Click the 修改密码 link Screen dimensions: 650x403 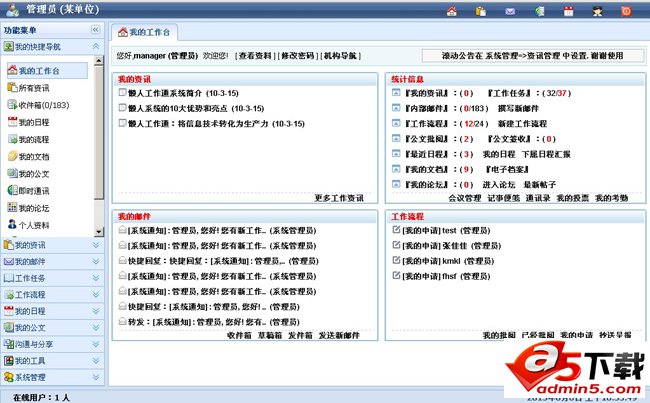coord(298,56)
